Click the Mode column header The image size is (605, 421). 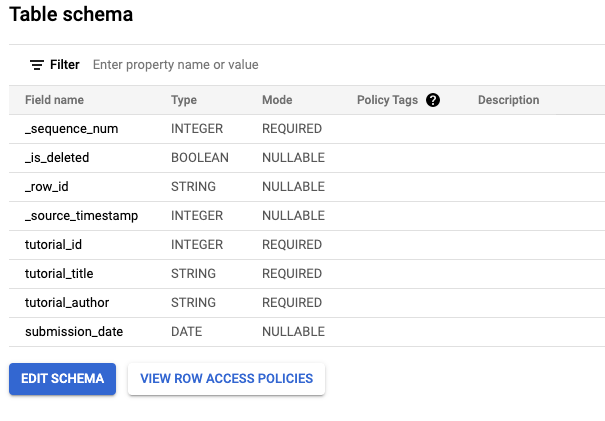(x=277, y=100)
